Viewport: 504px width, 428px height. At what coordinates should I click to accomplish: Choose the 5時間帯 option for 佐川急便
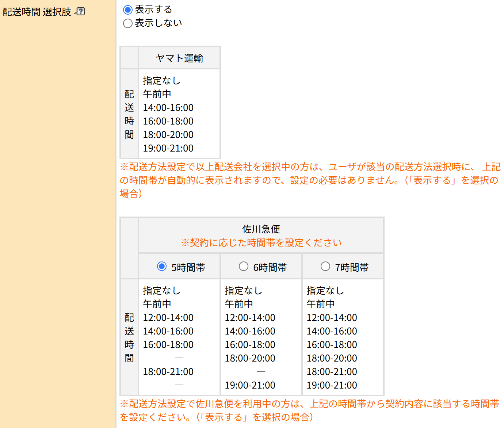[x=161, y=267]
